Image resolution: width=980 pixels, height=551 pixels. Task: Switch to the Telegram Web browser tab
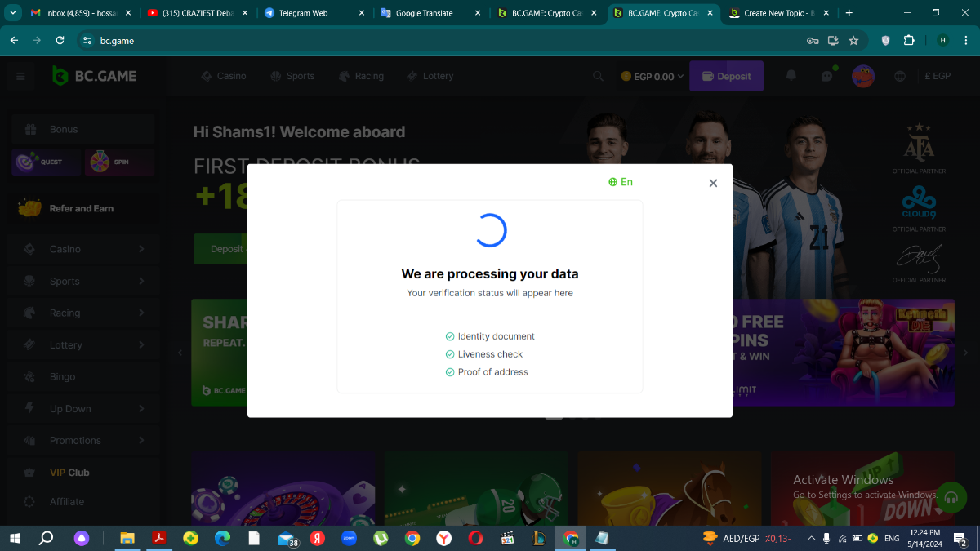click(302, 13)
